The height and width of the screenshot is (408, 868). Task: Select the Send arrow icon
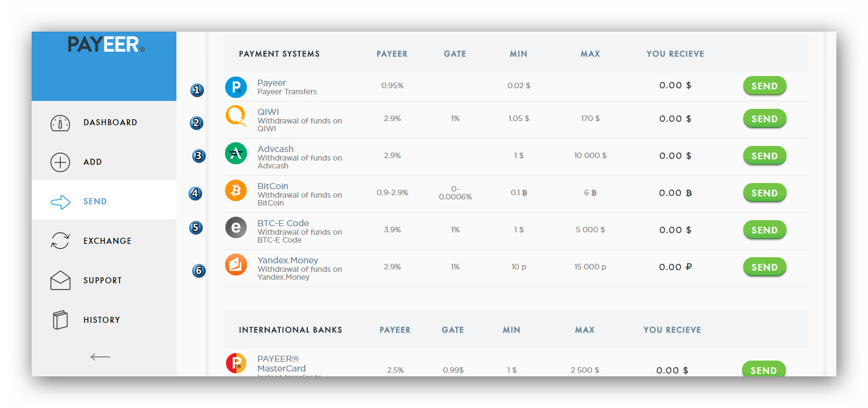[x=60, y=202]
